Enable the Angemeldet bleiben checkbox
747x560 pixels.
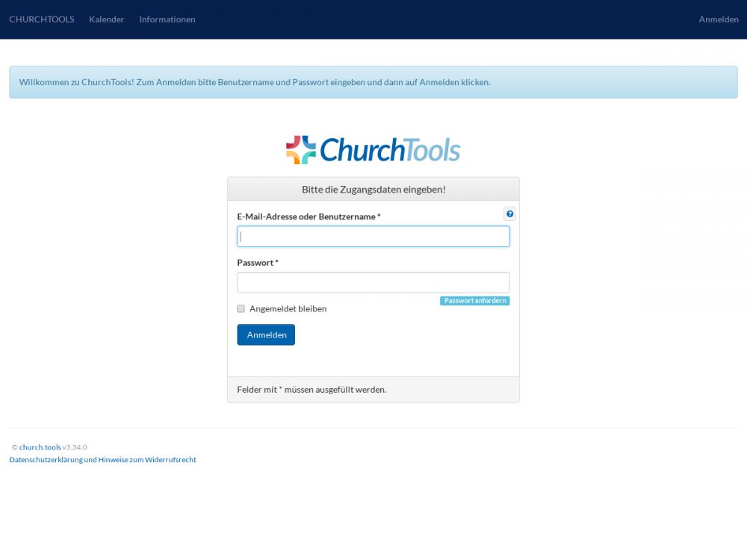241,308
